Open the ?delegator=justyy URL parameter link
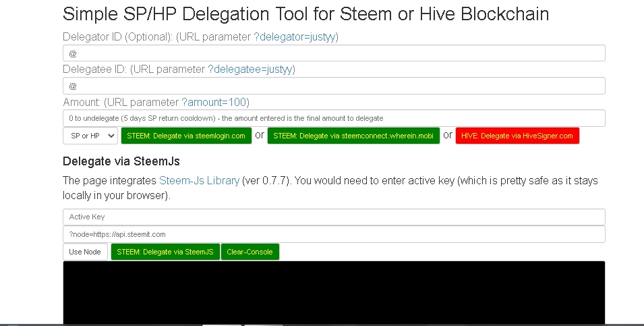Viewport: 644px width, 326px height. 295,37
